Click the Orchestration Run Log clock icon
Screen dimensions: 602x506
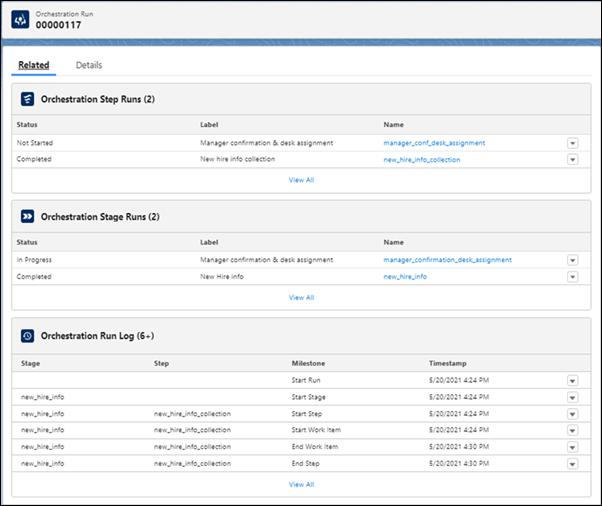click(x=27, y=336)
